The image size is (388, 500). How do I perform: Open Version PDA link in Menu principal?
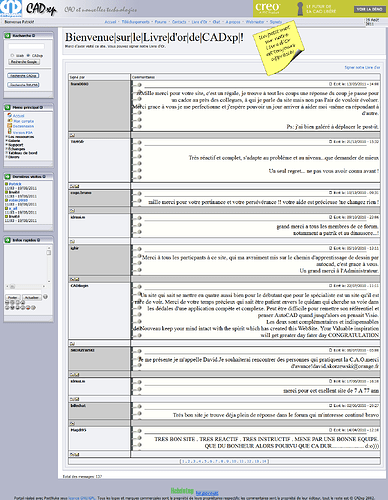click(x=23, y=132)
